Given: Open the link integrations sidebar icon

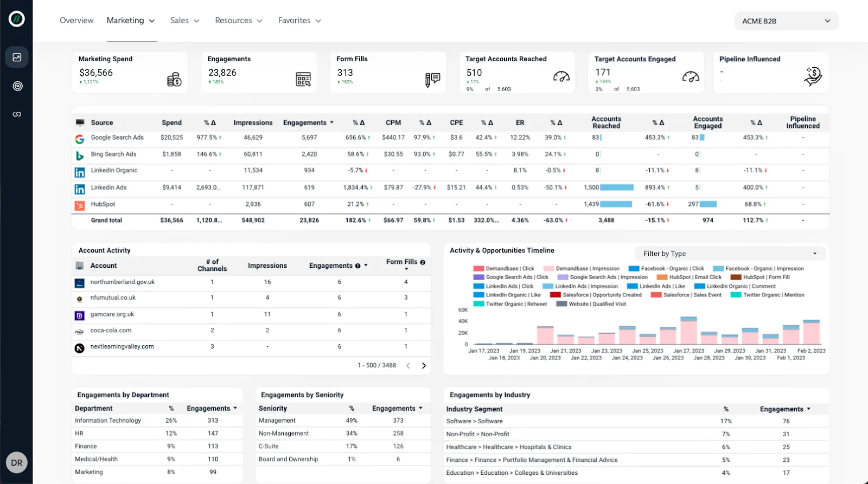Looking at the screenshot, I should [x=17, y=114].
